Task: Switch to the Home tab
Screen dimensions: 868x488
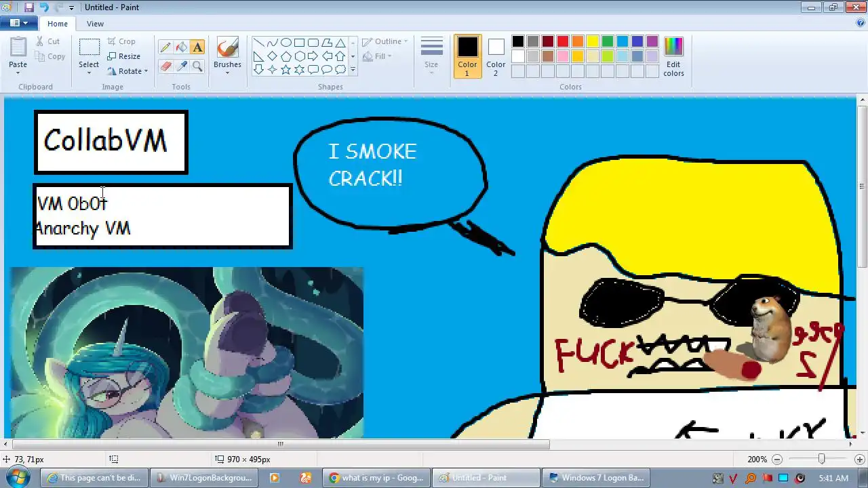Action: pos(58,24)
